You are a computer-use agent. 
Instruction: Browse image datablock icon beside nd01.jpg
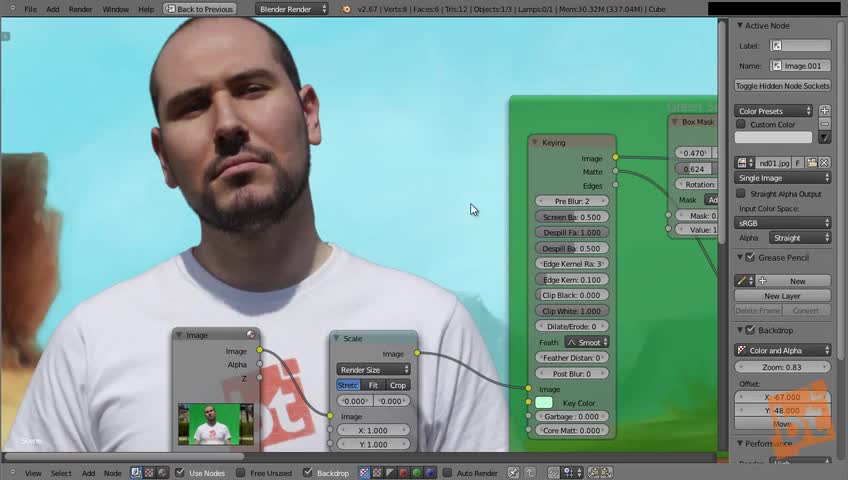click(x=745, y=163)
